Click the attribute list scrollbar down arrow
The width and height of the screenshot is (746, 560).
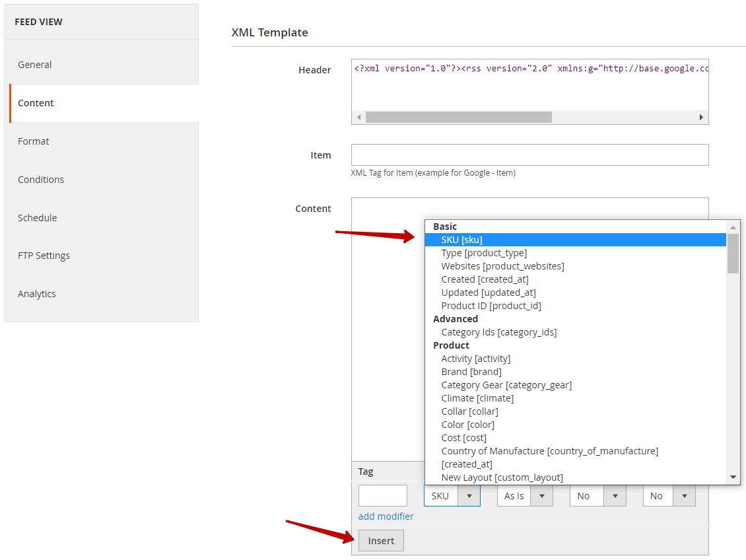point(733,477)
